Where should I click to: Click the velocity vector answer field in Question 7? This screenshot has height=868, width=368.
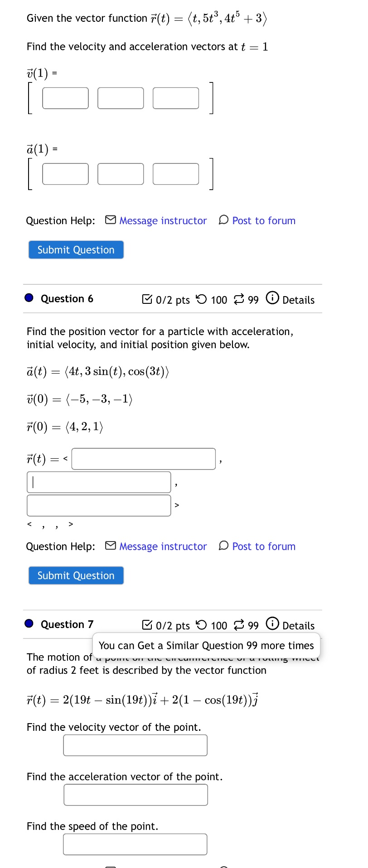click(135, 745)
